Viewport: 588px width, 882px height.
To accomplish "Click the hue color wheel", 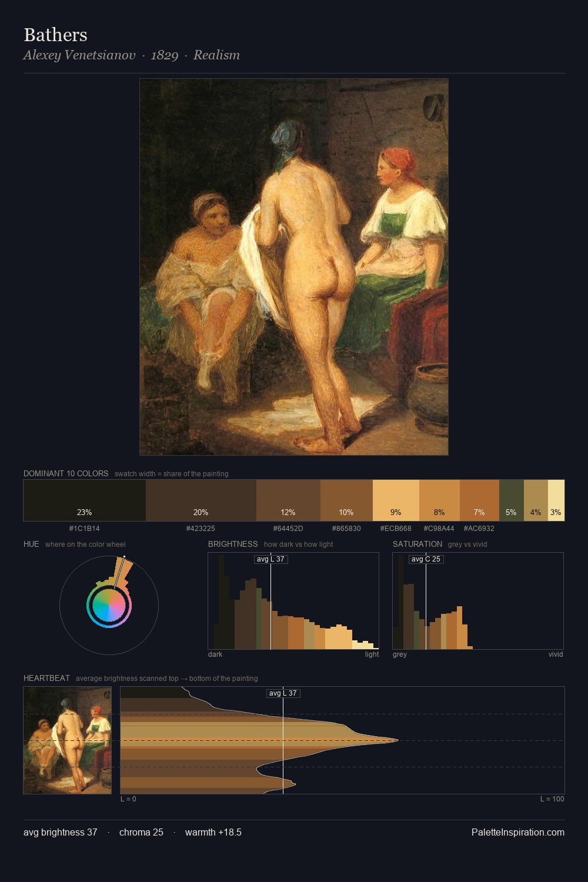I will point(109,605).
